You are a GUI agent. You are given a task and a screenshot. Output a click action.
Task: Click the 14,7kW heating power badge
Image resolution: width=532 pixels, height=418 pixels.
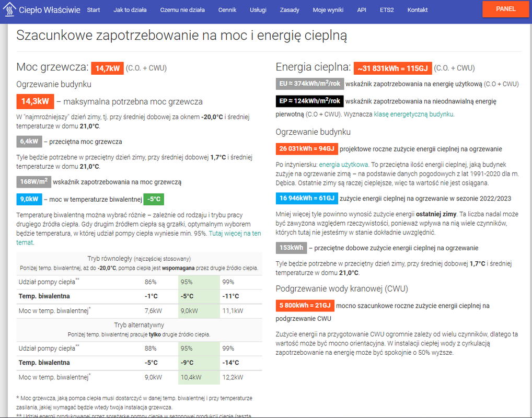tap(107, 68)
